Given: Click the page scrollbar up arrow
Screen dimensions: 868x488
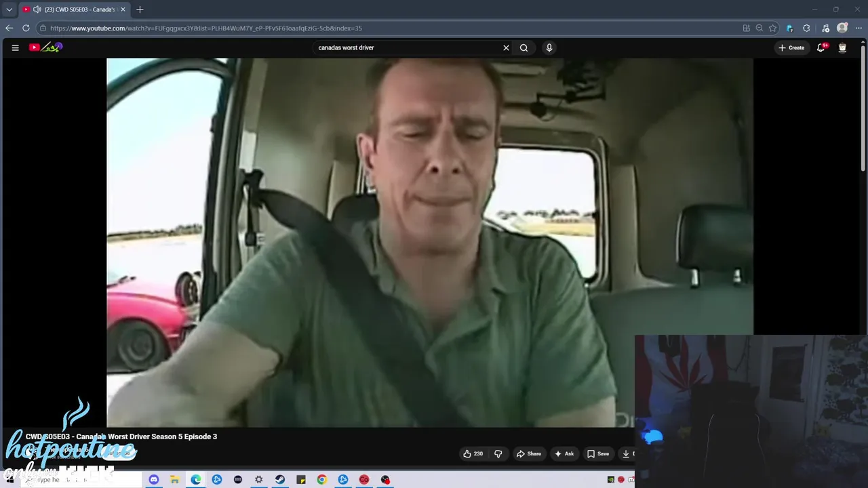Looking at the screenshot, I should click(x=863, y=42).
